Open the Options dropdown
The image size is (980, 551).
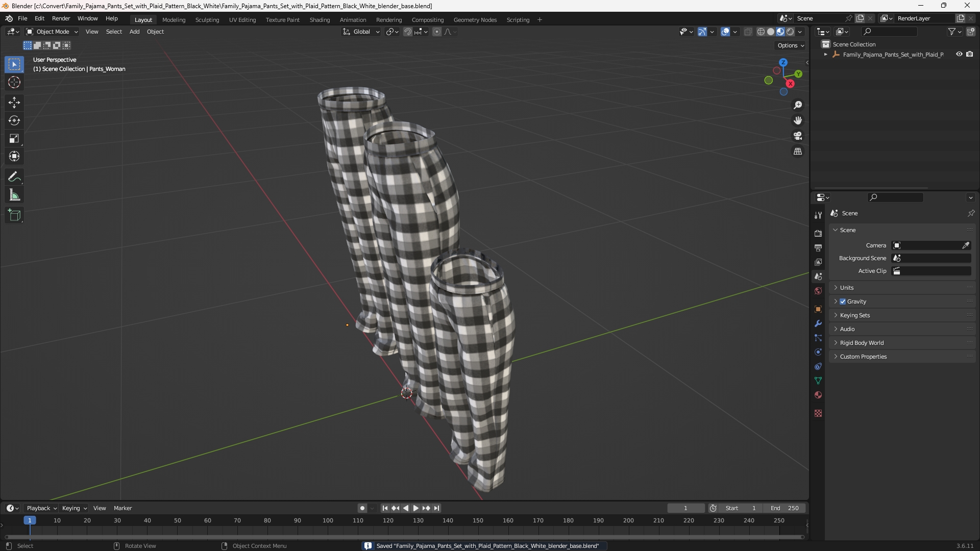[x=790, y=45]
